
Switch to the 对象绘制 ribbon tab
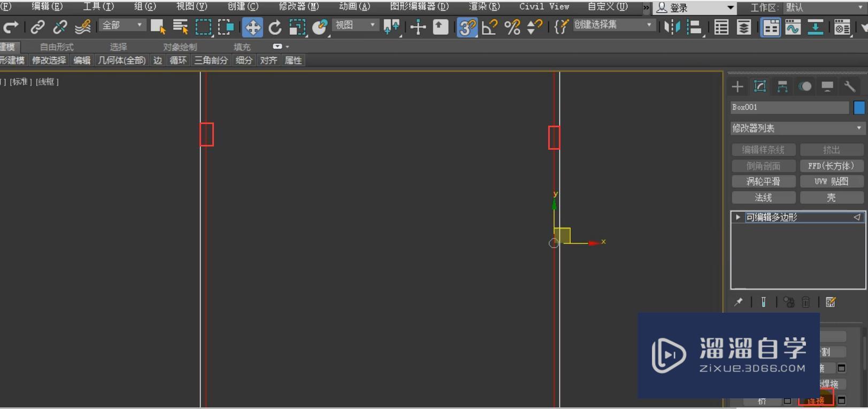pos(180,47)
